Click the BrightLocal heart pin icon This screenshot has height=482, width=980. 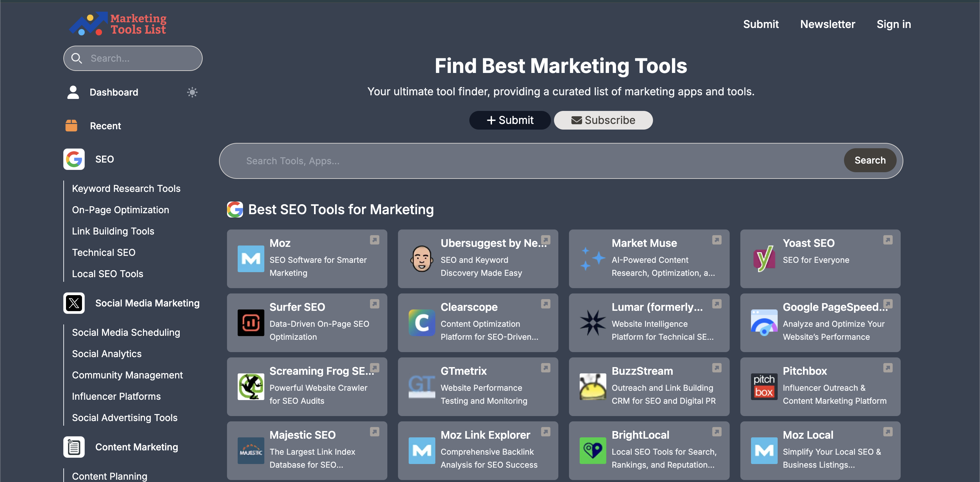[593, 451]
